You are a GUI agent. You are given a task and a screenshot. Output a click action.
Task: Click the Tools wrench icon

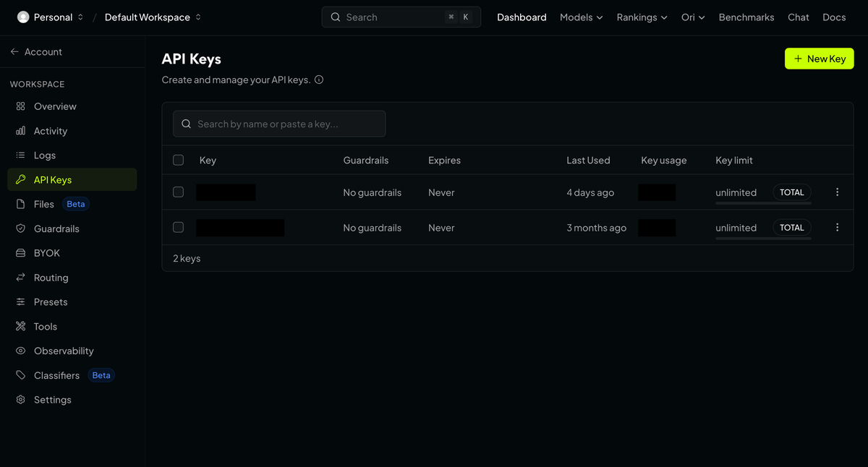click(x=20, y=327)
